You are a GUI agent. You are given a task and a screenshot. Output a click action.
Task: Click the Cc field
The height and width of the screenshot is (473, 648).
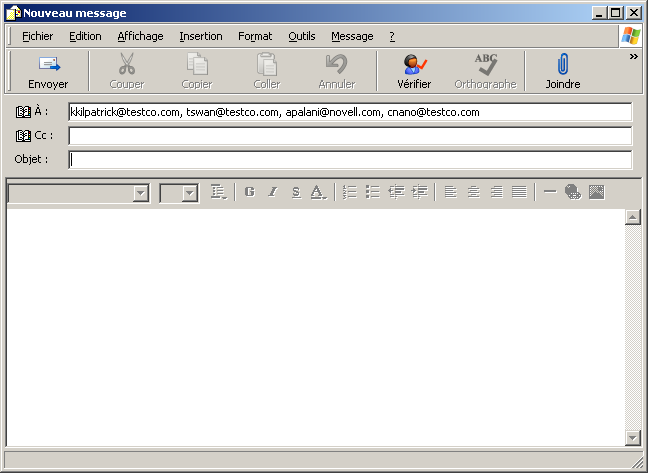(350, 136)
